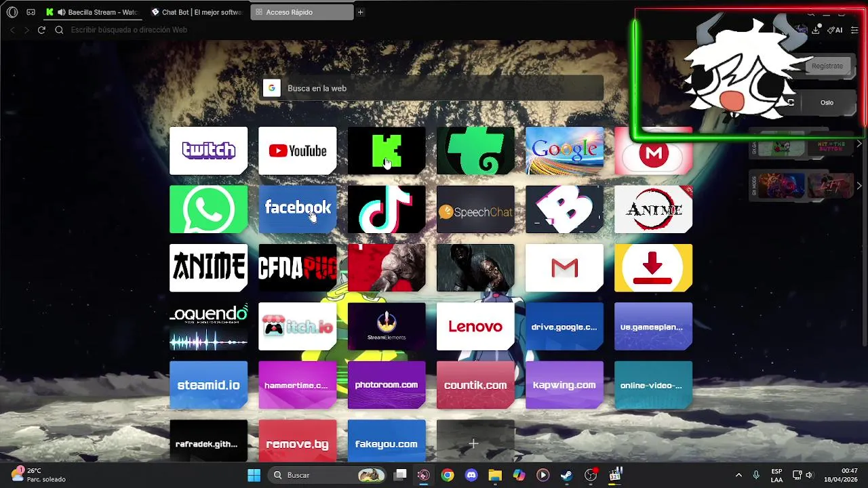Open the Windows Start menu
Image resolution: width=868 pixels, height=488 pixels.
254,475
